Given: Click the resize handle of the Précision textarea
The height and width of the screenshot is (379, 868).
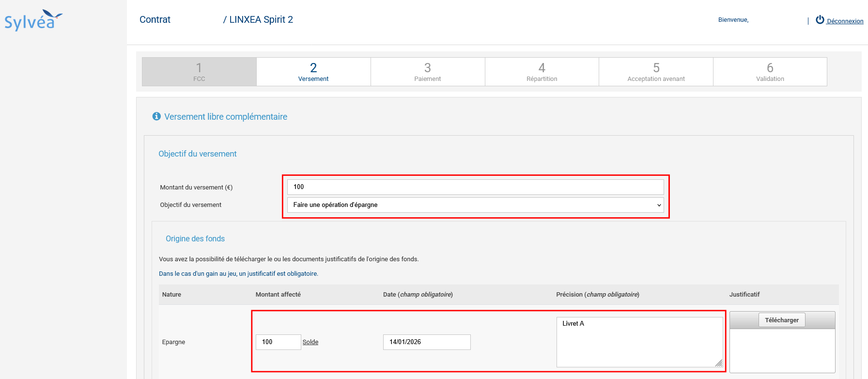Looking at the screenshot, I should (719, 363).
